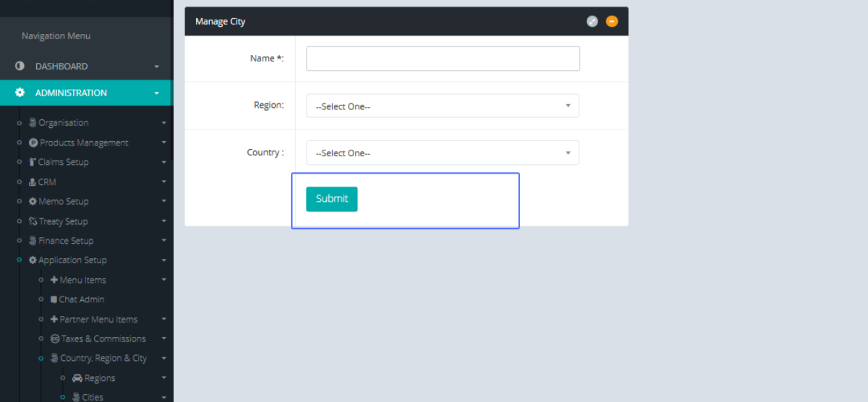Click the Taxes & Commissions icon

click(55, 338)
